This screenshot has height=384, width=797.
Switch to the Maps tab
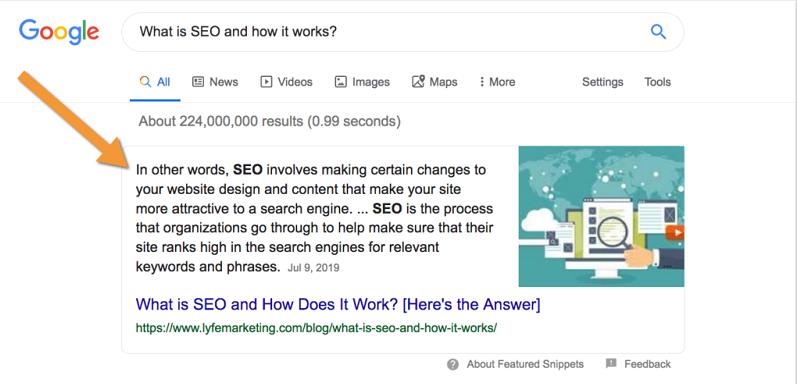pos(435,82)
